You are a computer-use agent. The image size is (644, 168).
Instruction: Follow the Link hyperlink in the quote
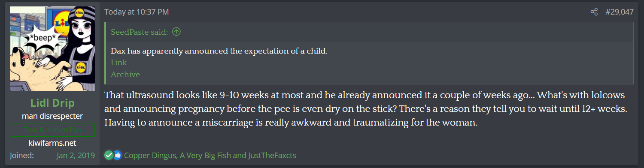point(119,63)
